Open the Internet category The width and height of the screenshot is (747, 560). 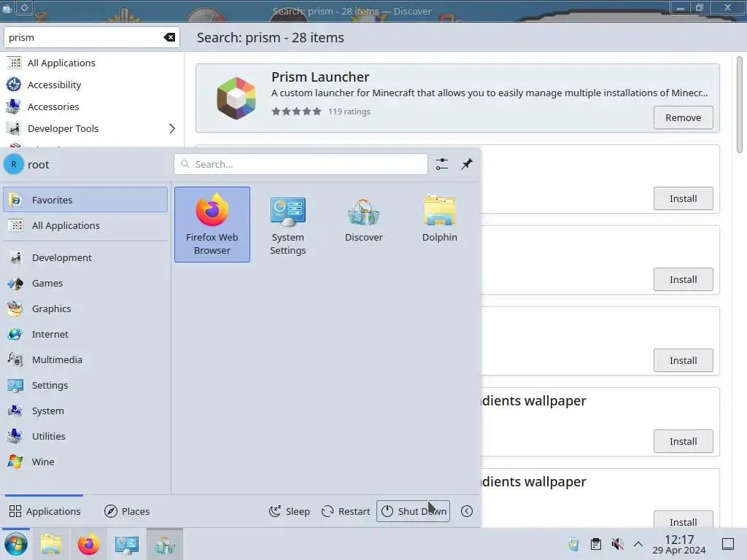click(x=85, y=334)
